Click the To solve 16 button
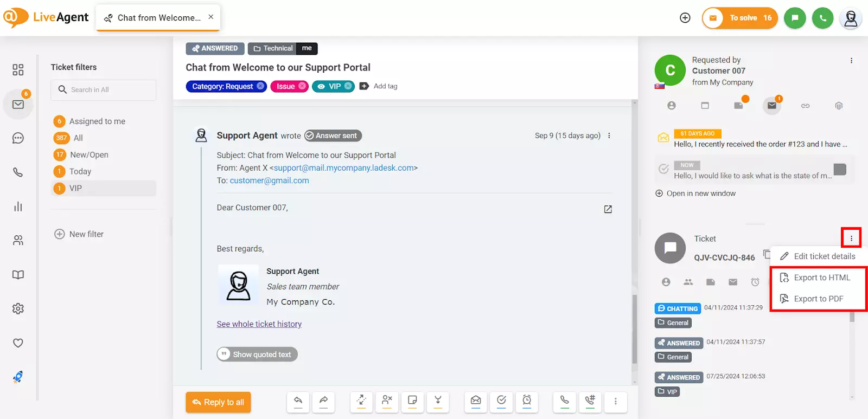868x419 pixels. (740, 18)
